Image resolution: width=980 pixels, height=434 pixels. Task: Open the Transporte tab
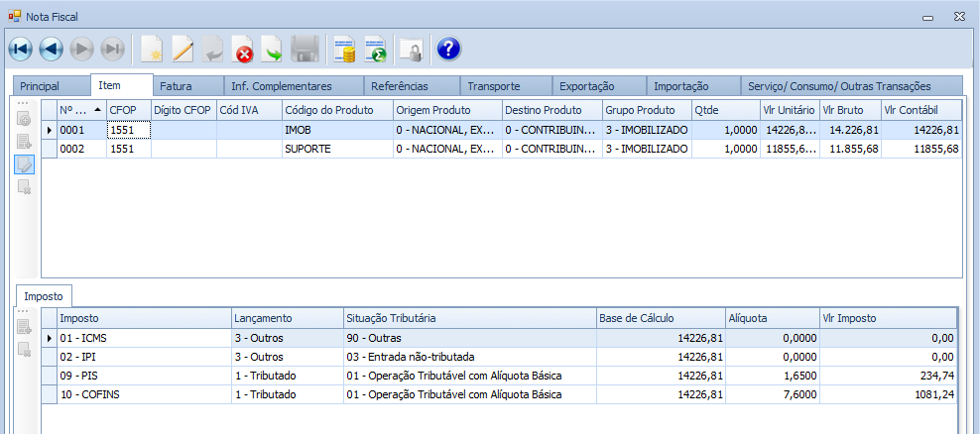[493, 86]
